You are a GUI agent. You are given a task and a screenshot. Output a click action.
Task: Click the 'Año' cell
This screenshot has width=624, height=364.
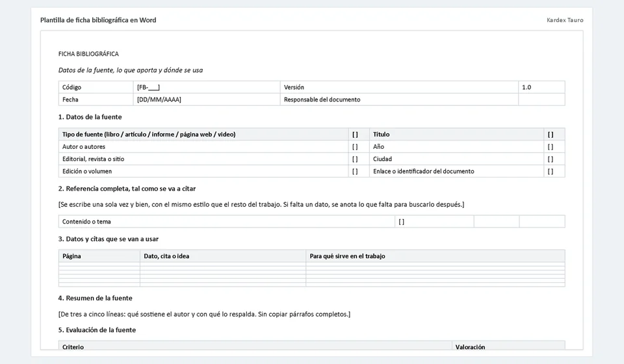456,147
